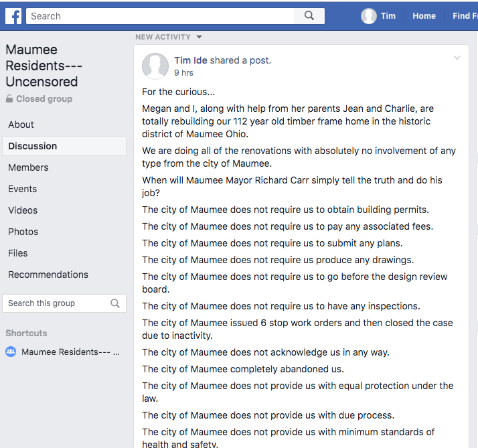Click the lock icon beside Closed group
The width and height of the screenshot is (478, 448).
click(x=9, y=99)
